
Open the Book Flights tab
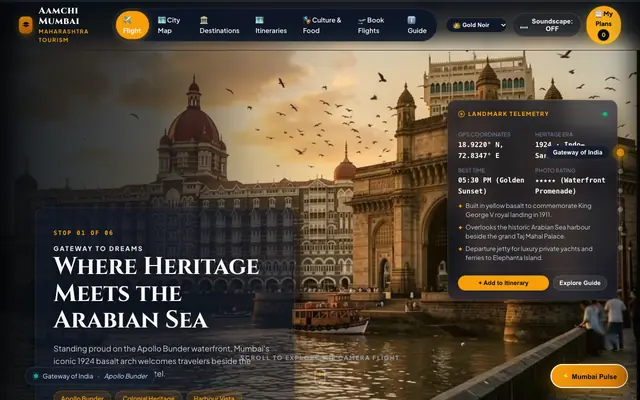tap(371, 25)
